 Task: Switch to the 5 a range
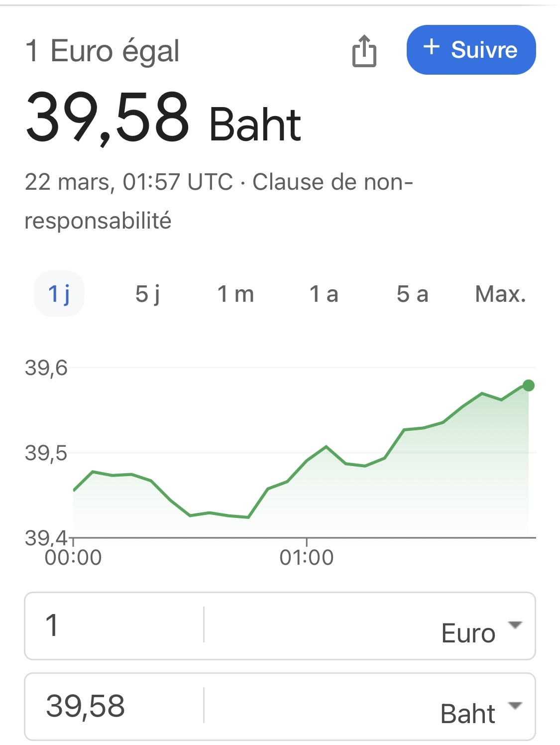click(x=412, y=294)
